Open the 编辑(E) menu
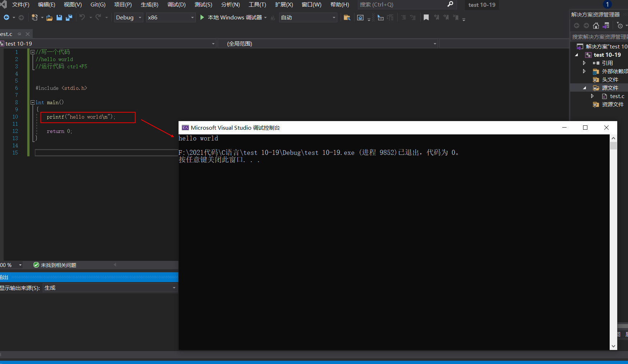The height and width of the screenshot is (364, 628). [x=47, y=5]
